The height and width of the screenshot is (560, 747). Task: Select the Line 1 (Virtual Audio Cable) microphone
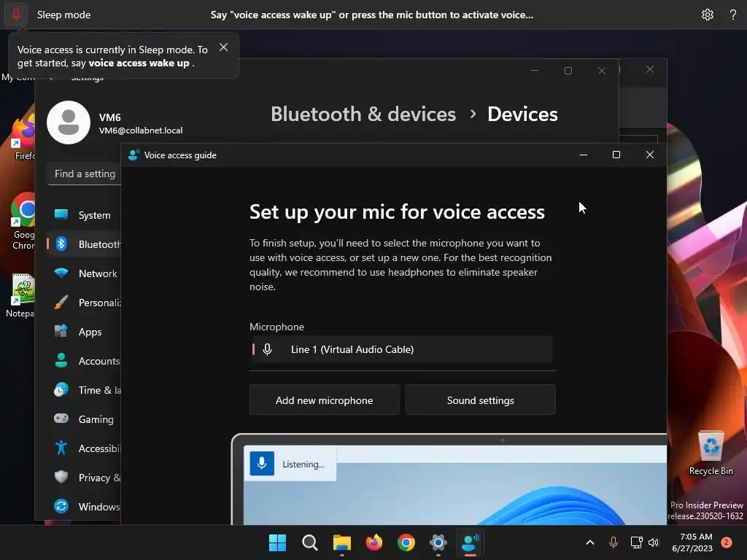pyautogui.click(x=402, y=349)
